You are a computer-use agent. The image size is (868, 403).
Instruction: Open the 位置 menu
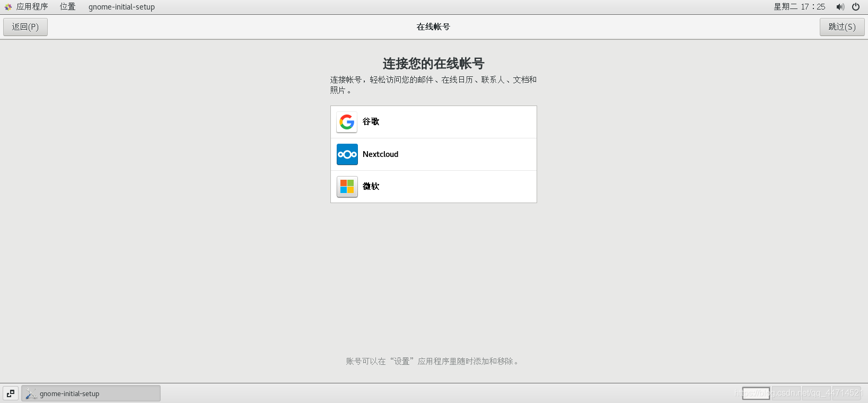(x=67, y=7)
